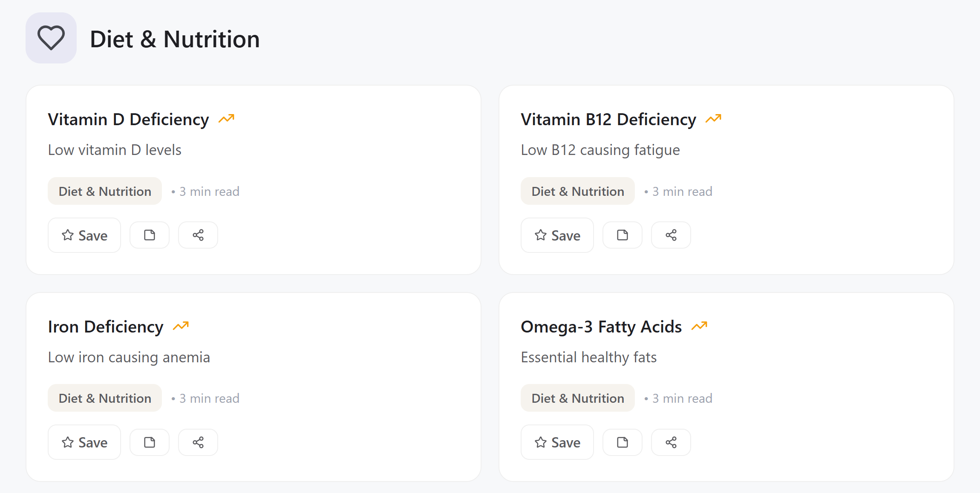Click the share icon on the Iron Deficiency card
Image resolution: width=980 pixels, height=493 pixels.
point(198,442)
